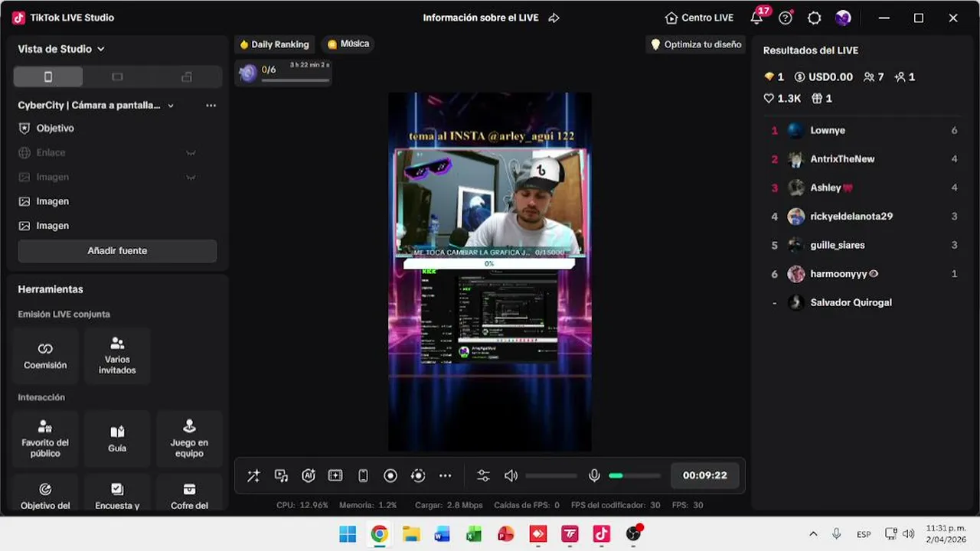Image resolution: width=980 pixels, height=551 pixels.
Task: Click Optimiza tu diseño tip
Action: (x=696, y=44)
